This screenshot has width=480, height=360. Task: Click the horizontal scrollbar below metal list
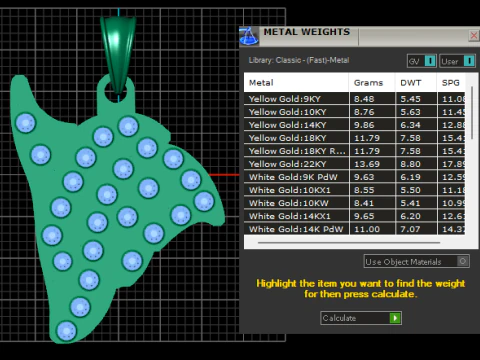point(349,243)
